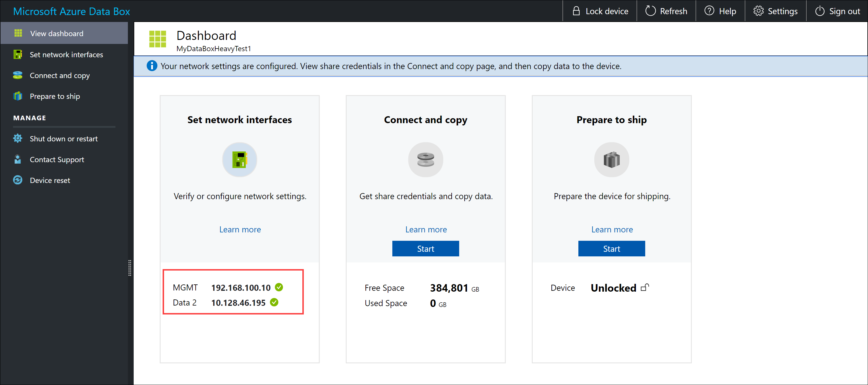Click the Start button under Prepare to ship

coord(611,248)
